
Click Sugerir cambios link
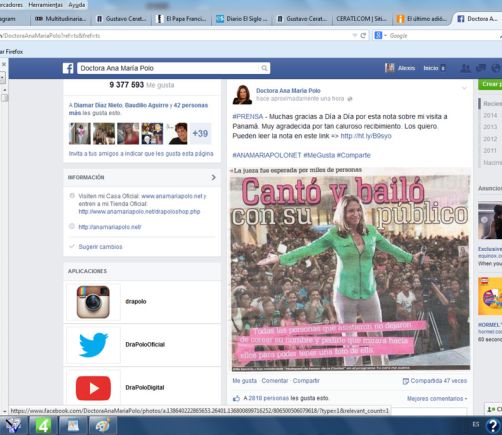pos(100,247)
